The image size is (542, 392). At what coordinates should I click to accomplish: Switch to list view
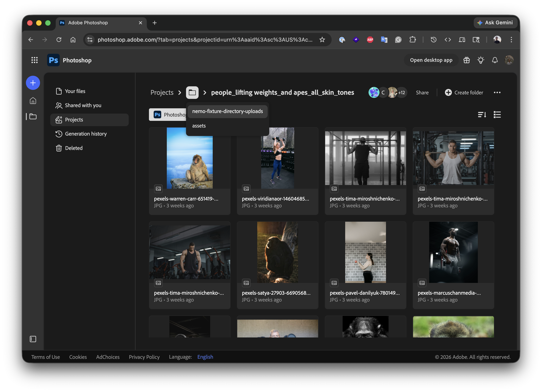tap(497, 115)
